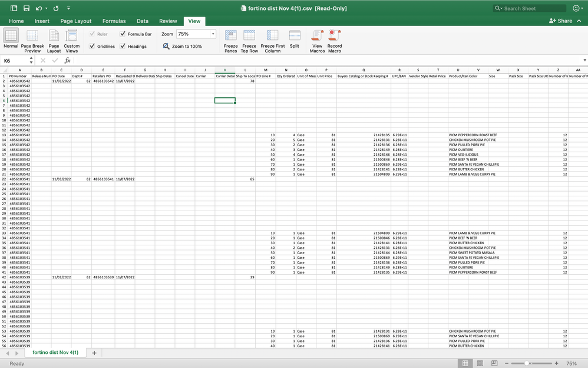The width and height of the screenshot is (588, 368).
Task: Choose the Page Layout view button beside Custom Views
Action: tap(54, 41)
